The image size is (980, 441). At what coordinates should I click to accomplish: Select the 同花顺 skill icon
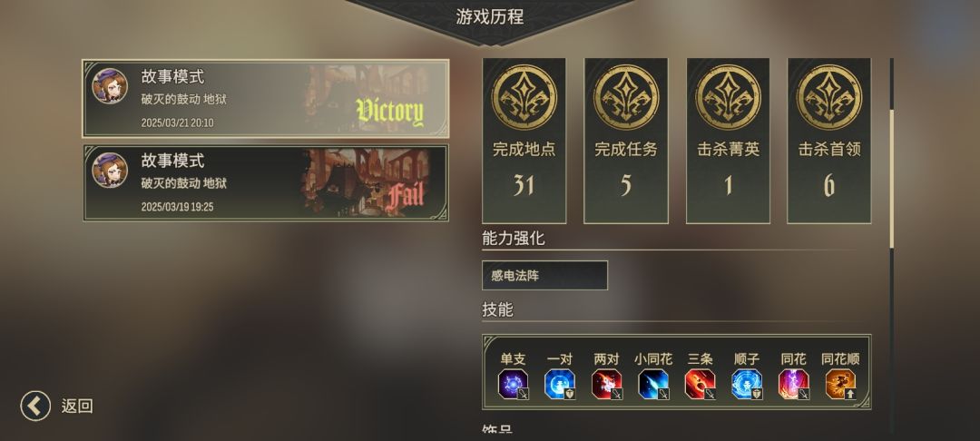pyautogui.click(x=840, y=384)
